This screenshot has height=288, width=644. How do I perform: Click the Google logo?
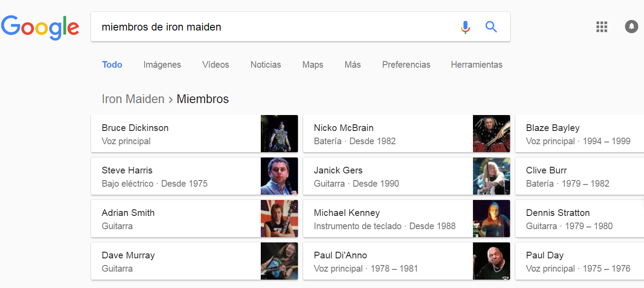(x=40, y=27)
